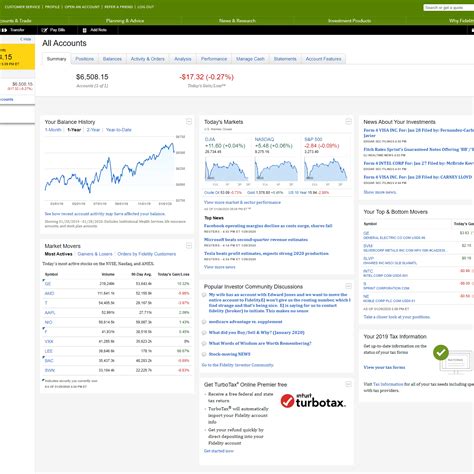Open the Performance tab
The height and width of the screenshot is (474, 474).
214,59
